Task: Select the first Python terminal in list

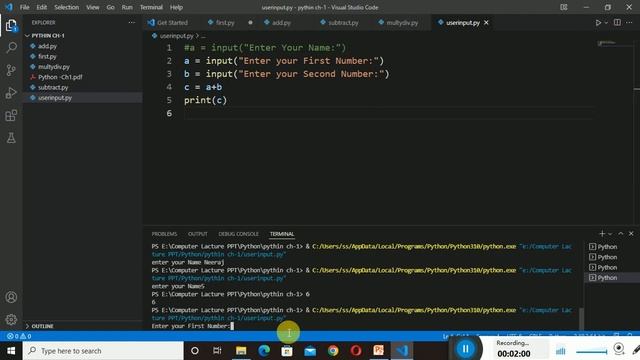Action: (607, 247)
